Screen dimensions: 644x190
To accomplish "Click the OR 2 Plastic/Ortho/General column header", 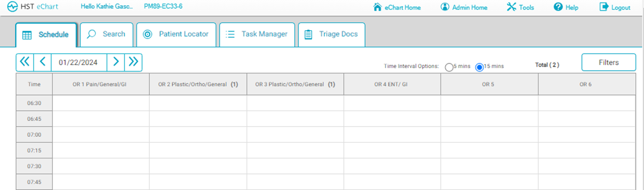I will pyautogui.click(x=198, y=84).
